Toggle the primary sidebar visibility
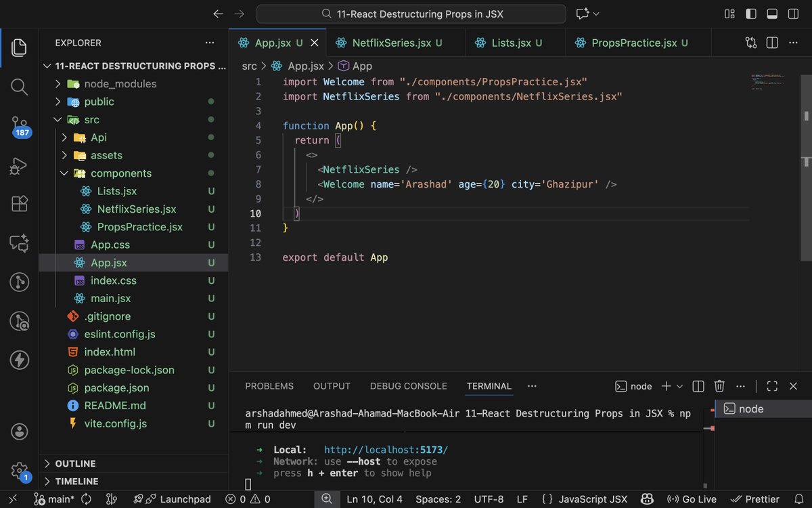 (751, 14)
